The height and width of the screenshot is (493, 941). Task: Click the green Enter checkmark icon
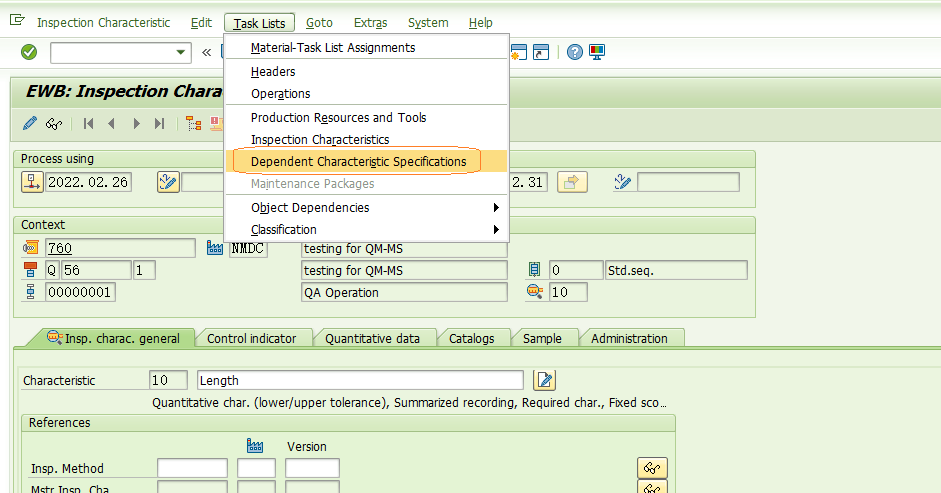click(x=29, y=52)
